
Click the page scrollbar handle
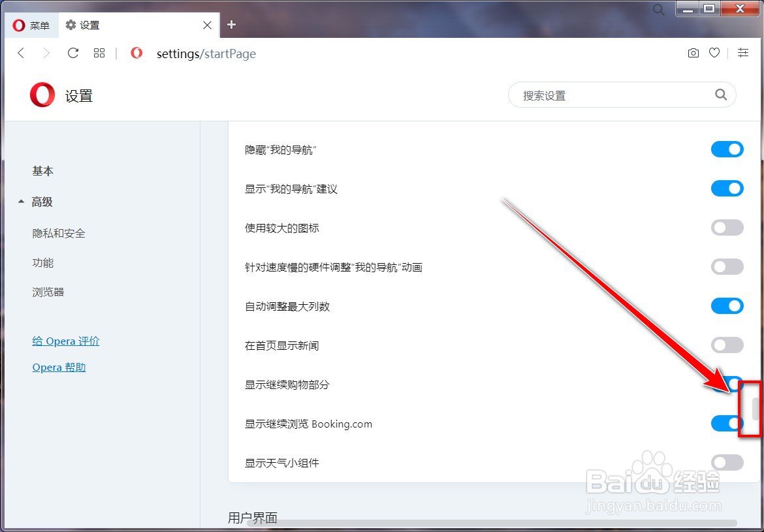(756, 408)
